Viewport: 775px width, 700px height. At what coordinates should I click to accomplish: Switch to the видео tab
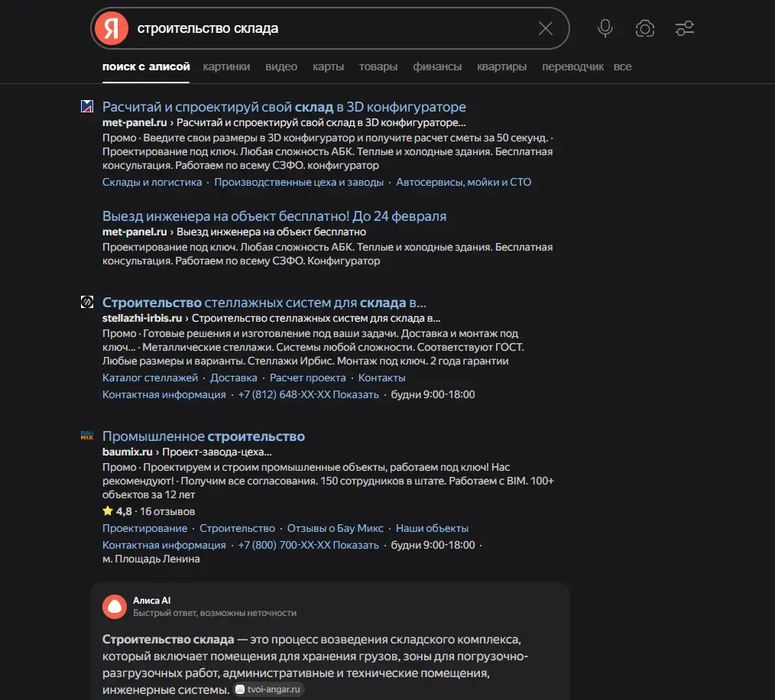281,66
